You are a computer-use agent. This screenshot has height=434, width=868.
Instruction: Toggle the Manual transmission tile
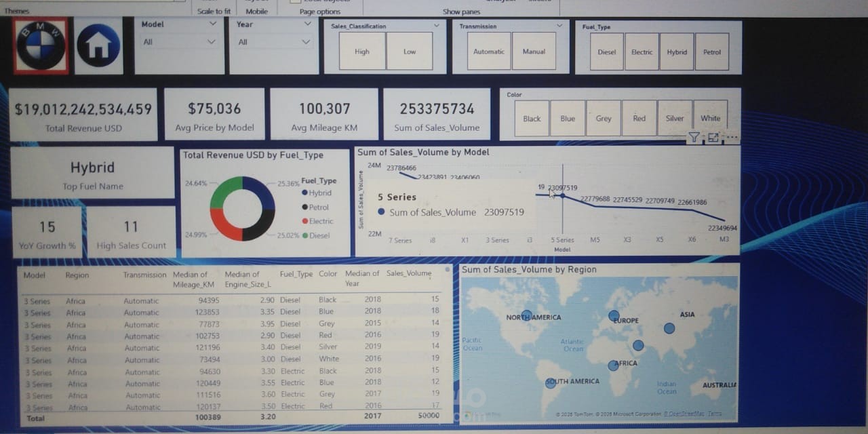tap(534, 52)
